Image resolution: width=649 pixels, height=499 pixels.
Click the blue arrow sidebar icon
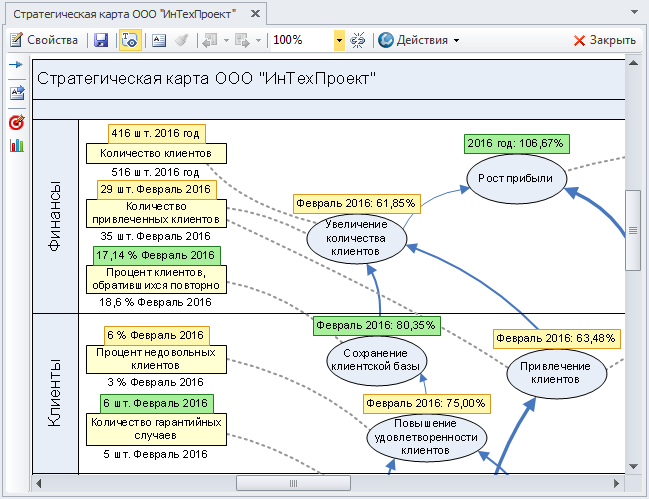tap(16, 65)
